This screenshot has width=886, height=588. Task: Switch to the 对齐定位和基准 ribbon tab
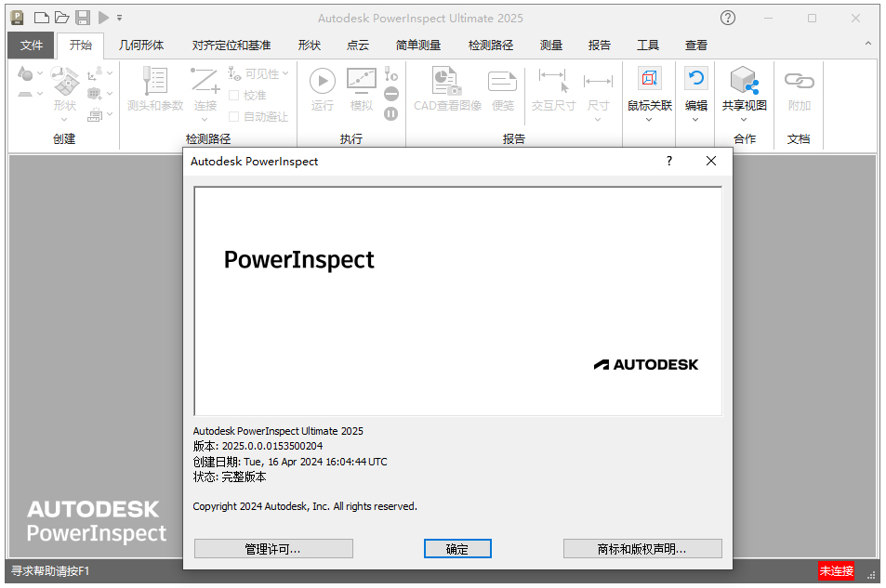pyautogui.click(x=231, y=46)
